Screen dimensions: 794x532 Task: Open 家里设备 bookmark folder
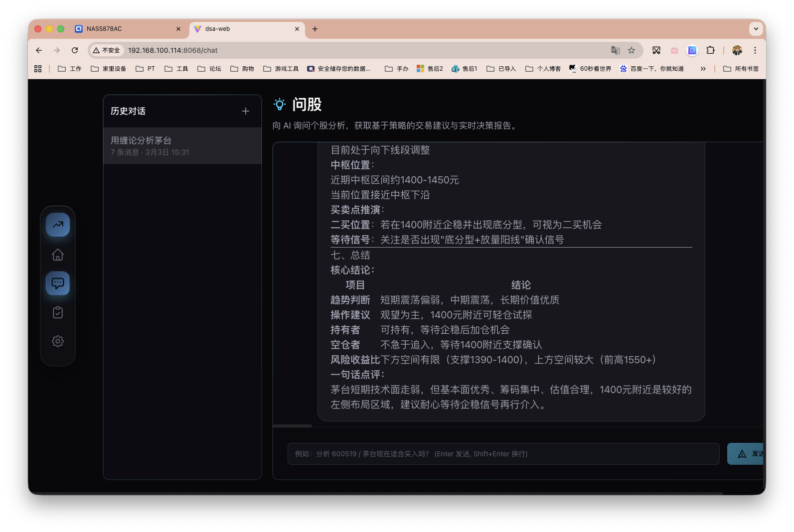109,69
